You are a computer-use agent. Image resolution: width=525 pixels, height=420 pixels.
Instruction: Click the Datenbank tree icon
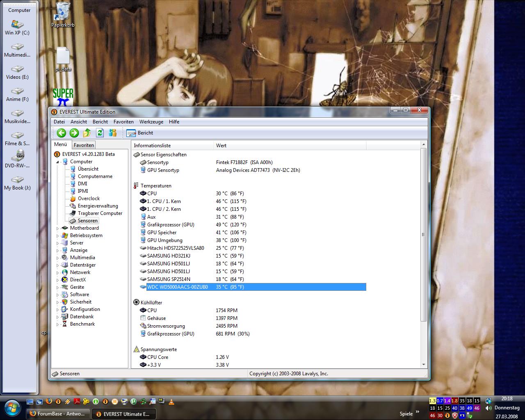coord(64,317)
